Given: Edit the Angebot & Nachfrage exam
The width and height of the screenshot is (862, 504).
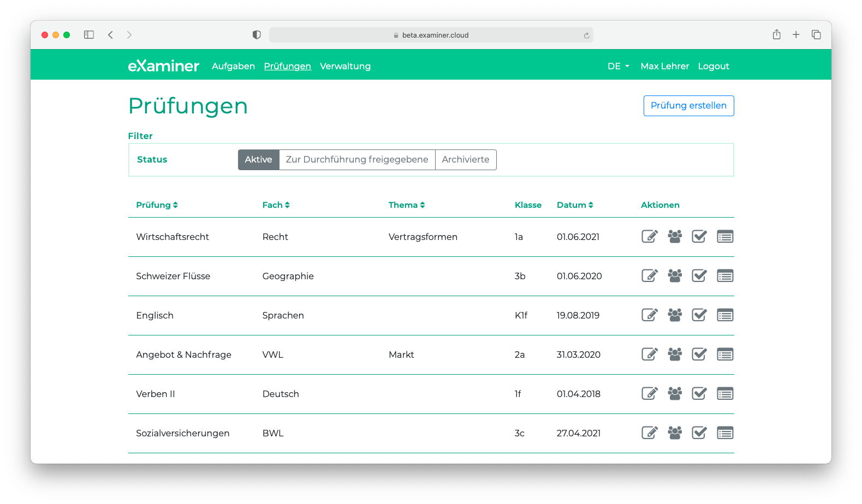Looking at the screenshot, I should point(649,355).
